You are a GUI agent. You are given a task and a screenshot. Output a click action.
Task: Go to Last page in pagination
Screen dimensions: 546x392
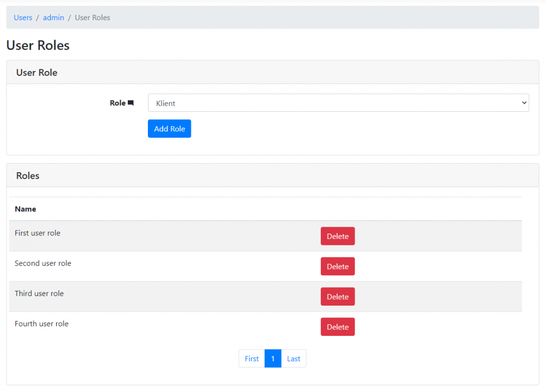click(294, 359)
